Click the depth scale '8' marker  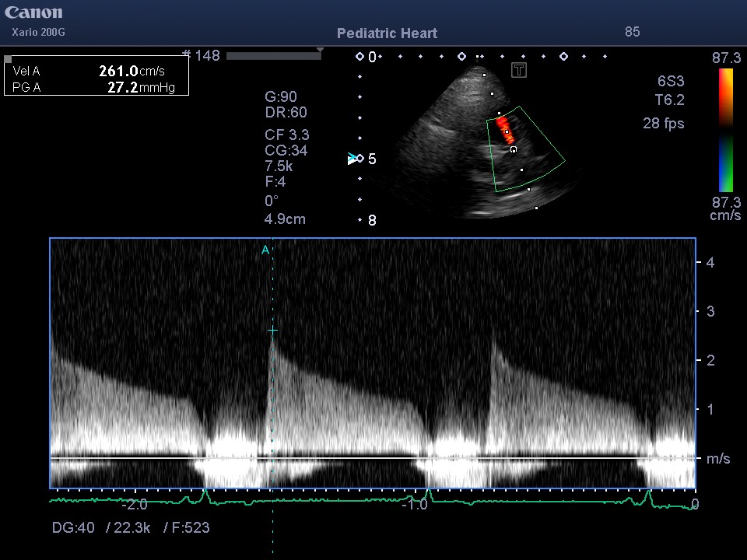click(x=372, y=220)
